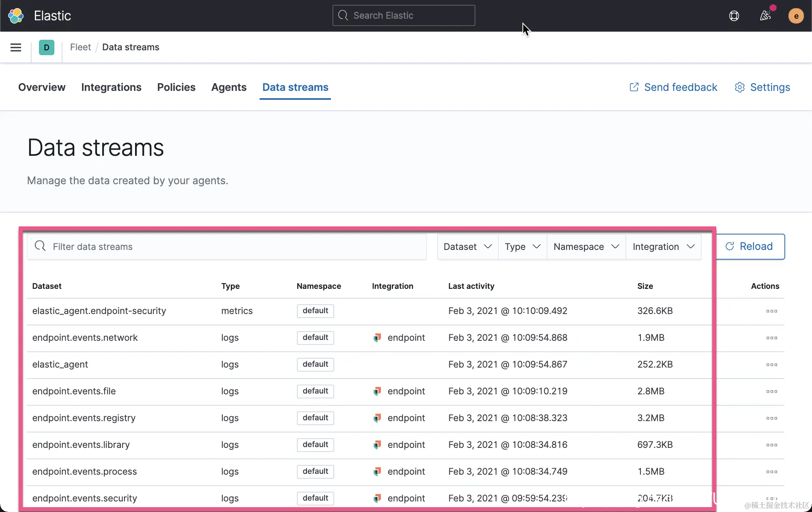
Task: Open the Dataset filter dropdown
Action: (x=467, y=246)
